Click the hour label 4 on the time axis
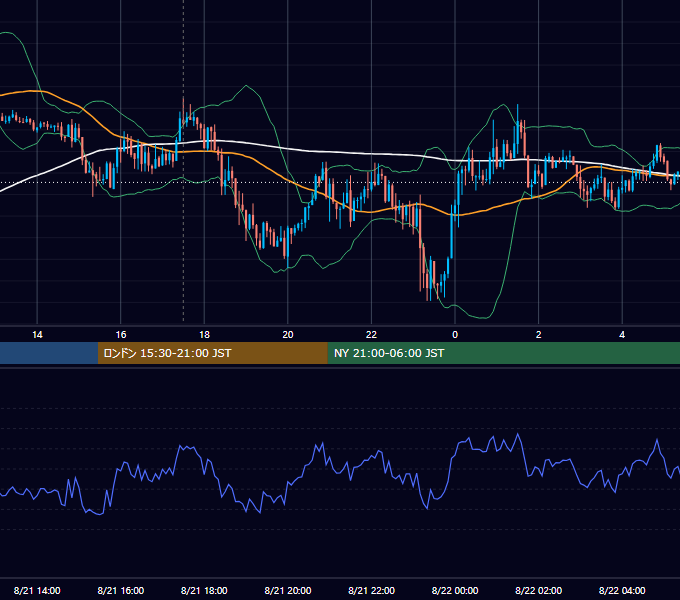 pos(622,335)
